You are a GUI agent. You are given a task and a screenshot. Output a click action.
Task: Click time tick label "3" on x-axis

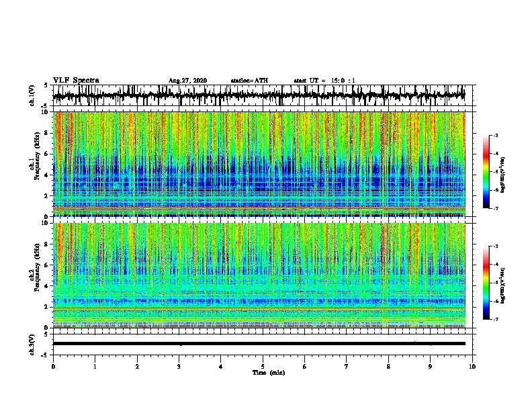click(179, 367)
